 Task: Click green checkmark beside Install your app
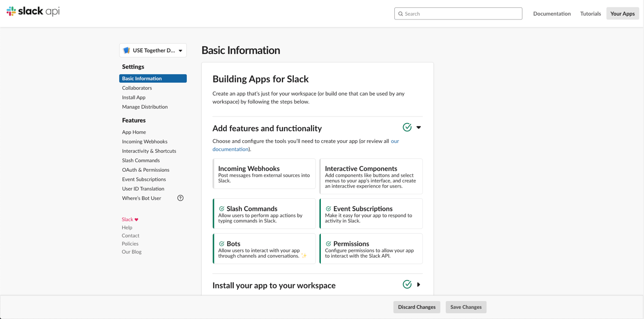point(407,284)
